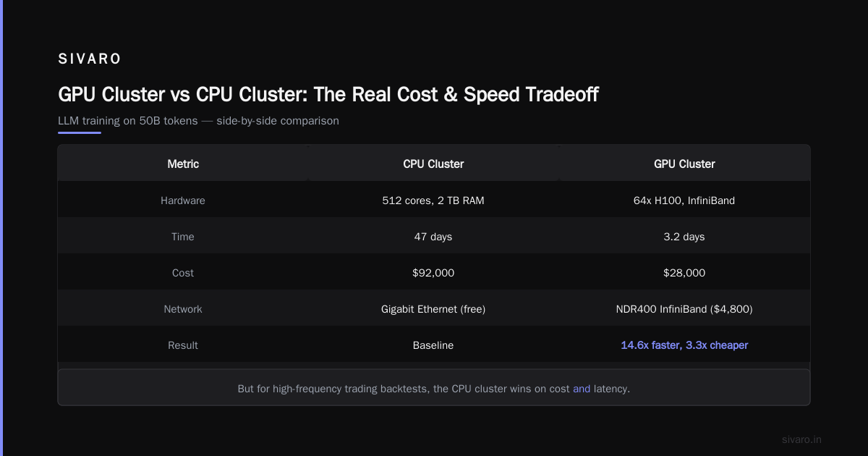
Task: Click the Hardware row label
Action: (183, 200)
